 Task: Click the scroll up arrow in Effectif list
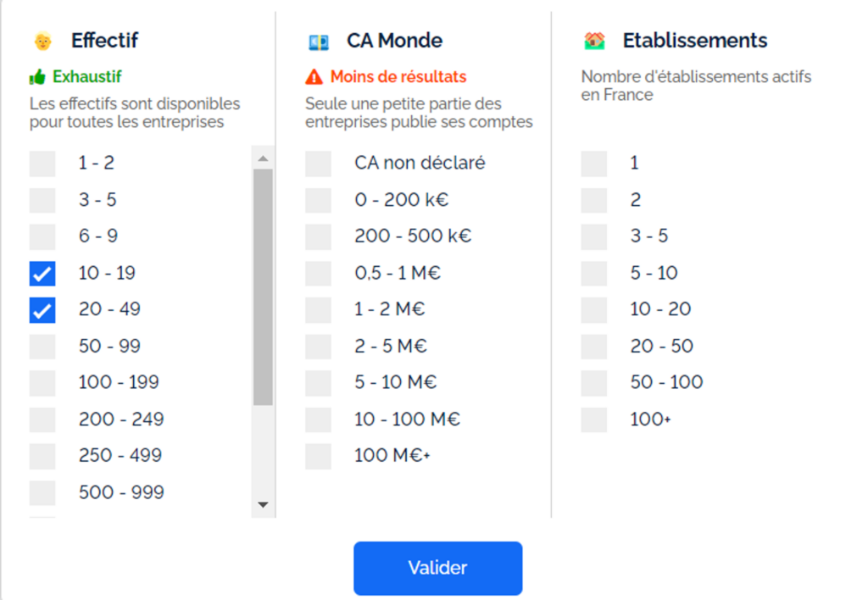262,158
